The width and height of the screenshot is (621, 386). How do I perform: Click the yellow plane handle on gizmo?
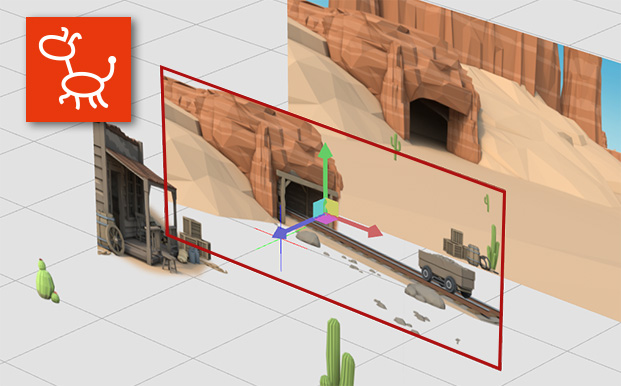(x=332, y=207)
